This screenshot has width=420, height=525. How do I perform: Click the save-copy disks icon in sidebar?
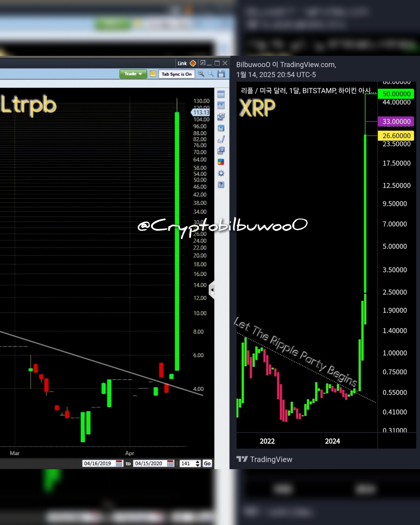pos(221,151)
